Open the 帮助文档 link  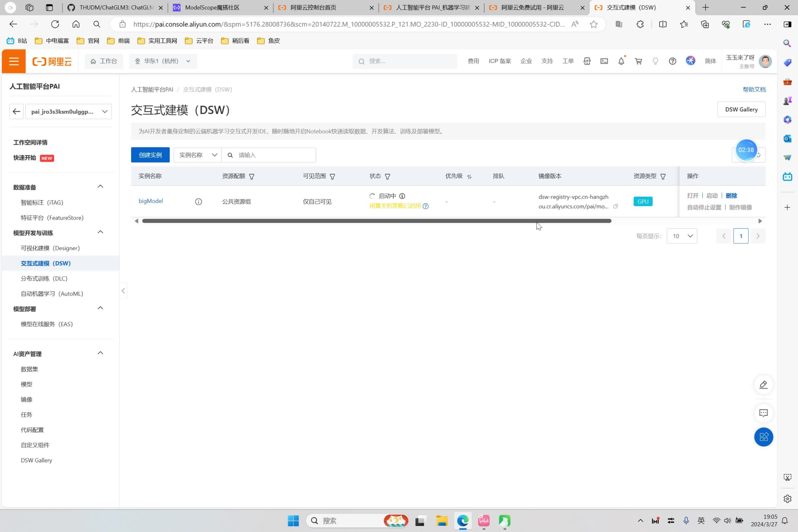click(x=754, y=89)
